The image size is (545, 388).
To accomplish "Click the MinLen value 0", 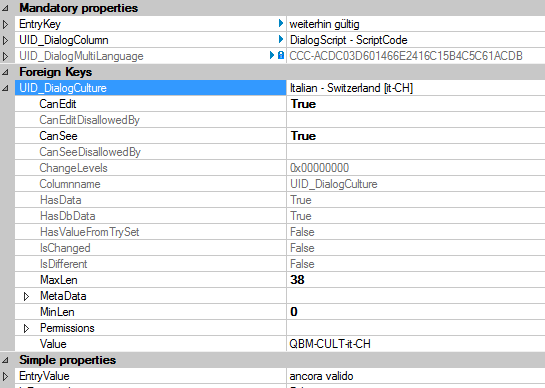I will click(294, 312).
